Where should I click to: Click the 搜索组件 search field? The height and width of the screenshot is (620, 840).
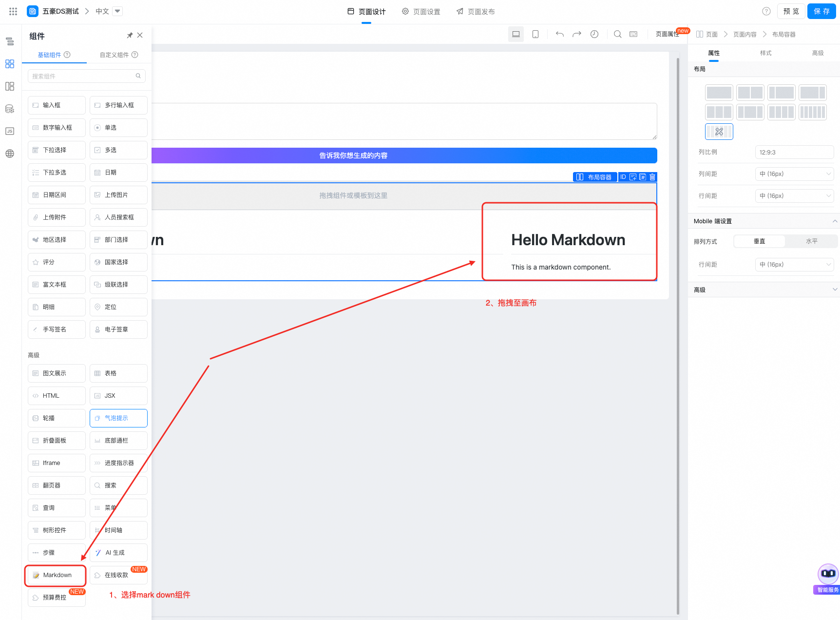click(x=83, y=76)
